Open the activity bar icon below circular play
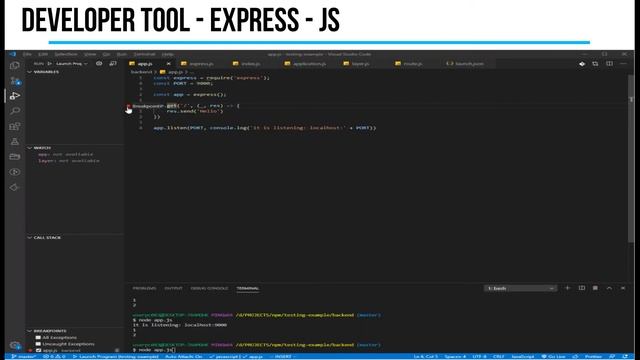 [x=15, y=187]
